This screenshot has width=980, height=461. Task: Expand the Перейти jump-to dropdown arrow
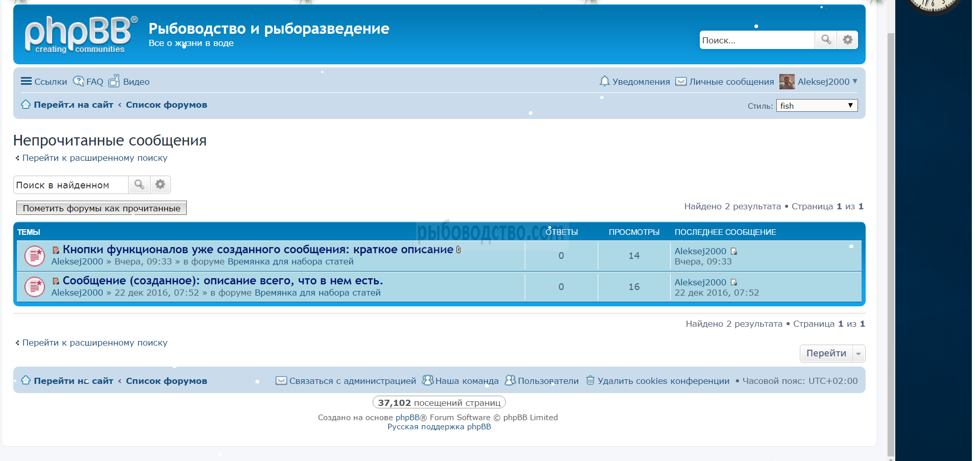pos(859,354)
